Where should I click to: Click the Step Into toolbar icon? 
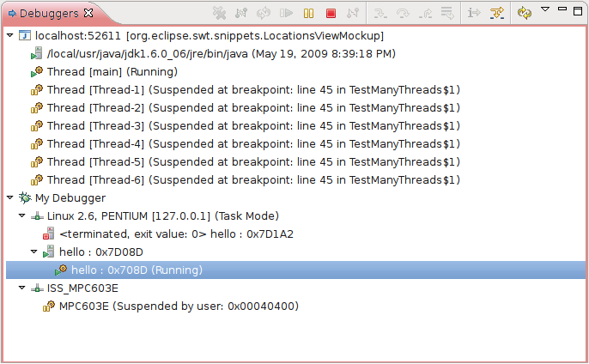point(380,14)
